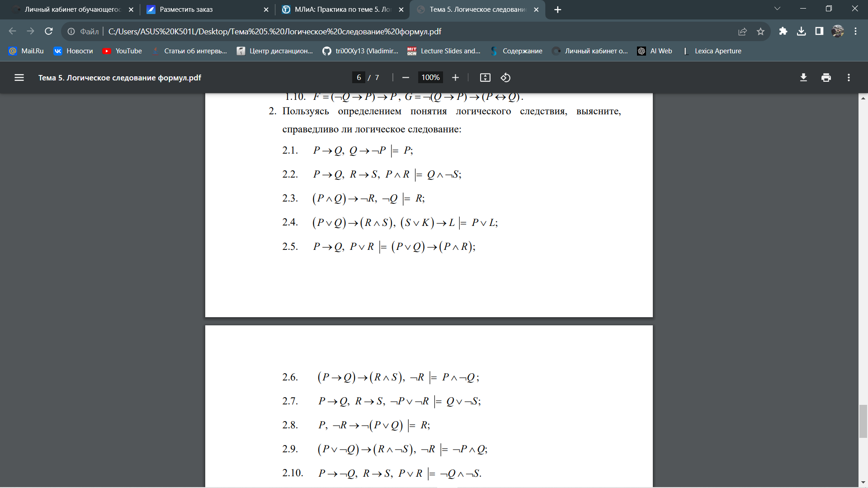868x488 pixels.
Task: Toggle the browser side panel
Action: (819, 31)
